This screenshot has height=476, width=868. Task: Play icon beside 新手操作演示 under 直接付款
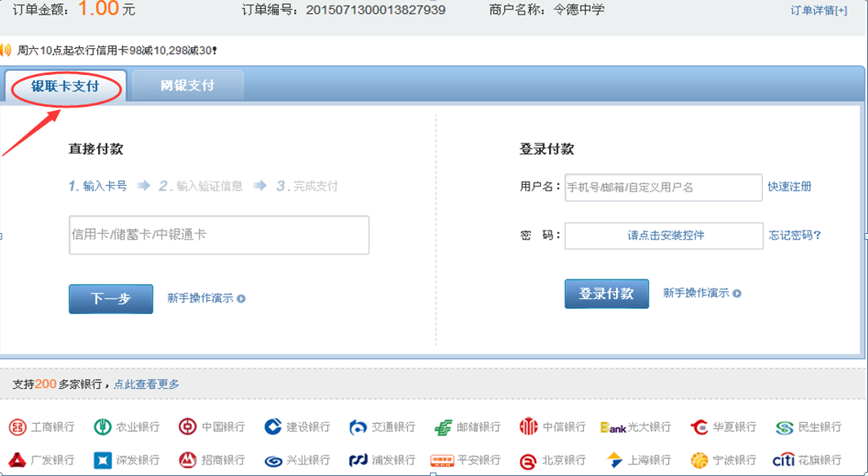241,298
